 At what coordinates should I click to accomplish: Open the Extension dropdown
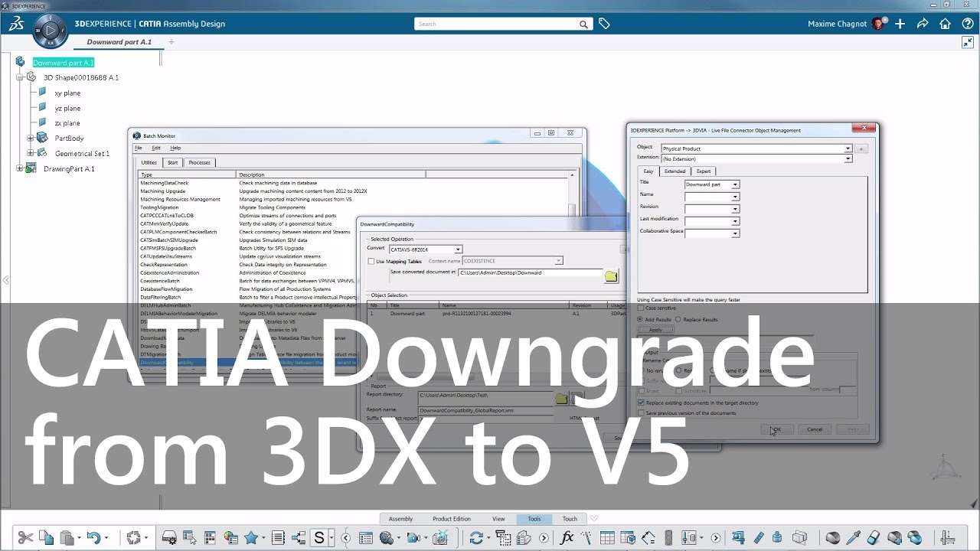point(848,159)
